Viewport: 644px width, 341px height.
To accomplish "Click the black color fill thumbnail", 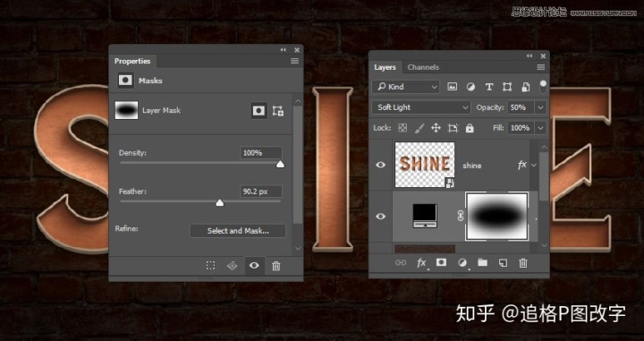I will [x=425, y=216].
